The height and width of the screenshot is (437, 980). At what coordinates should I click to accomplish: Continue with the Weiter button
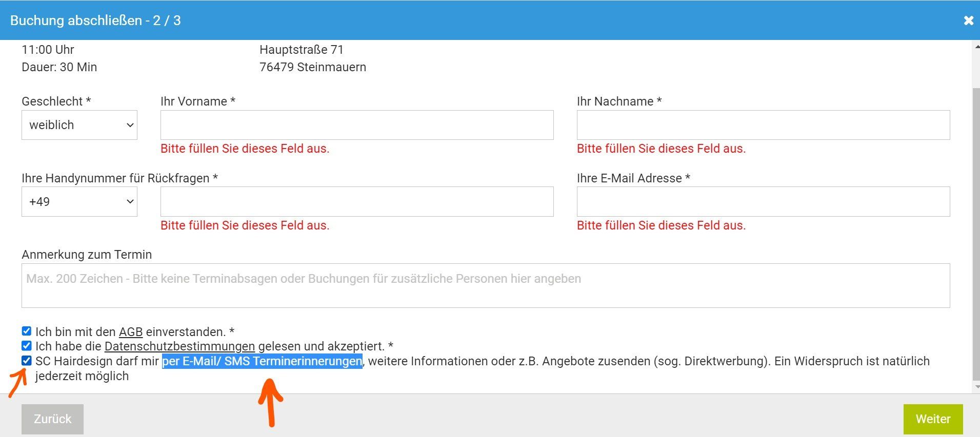point(933,419)
